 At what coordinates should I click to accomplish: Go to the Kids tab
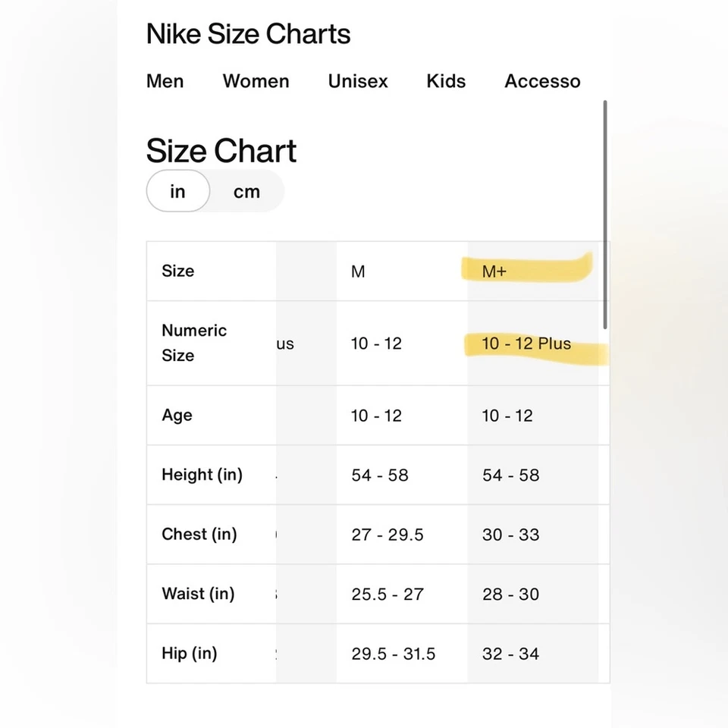(x=446, y=81)
